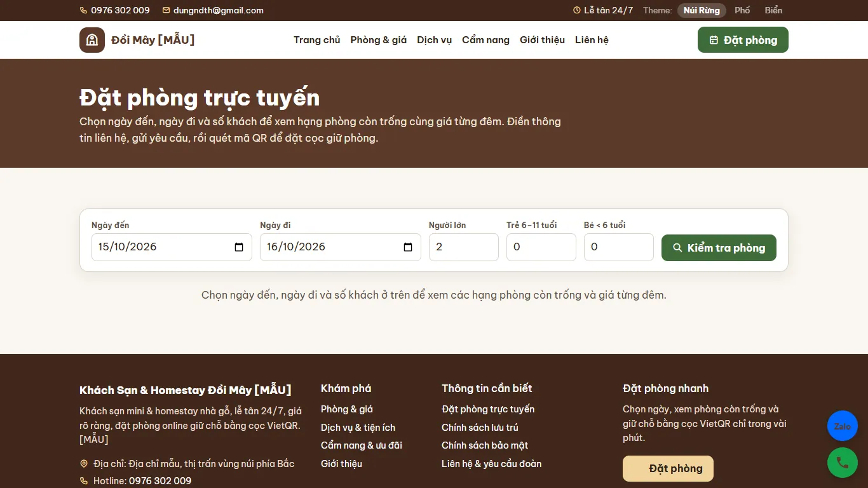Click the Zalo chat floating icon

(843, 426)
